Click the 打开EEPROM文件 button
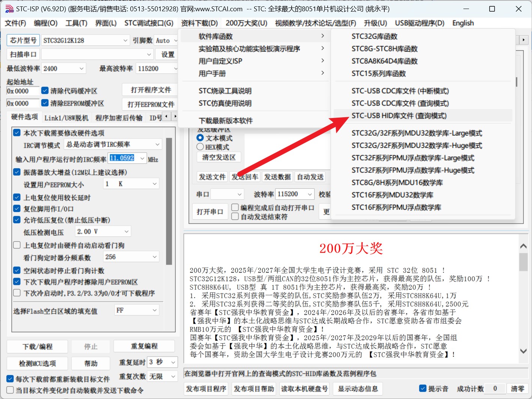 point(151,104)
